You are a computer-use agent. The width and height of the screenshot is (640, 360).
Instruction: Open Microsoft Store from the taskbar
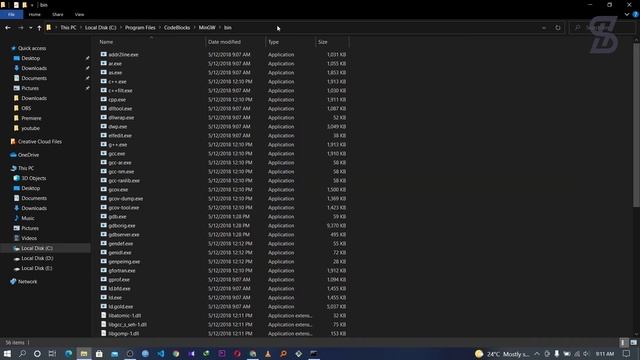pyautogui.click(x=99, y=353)
